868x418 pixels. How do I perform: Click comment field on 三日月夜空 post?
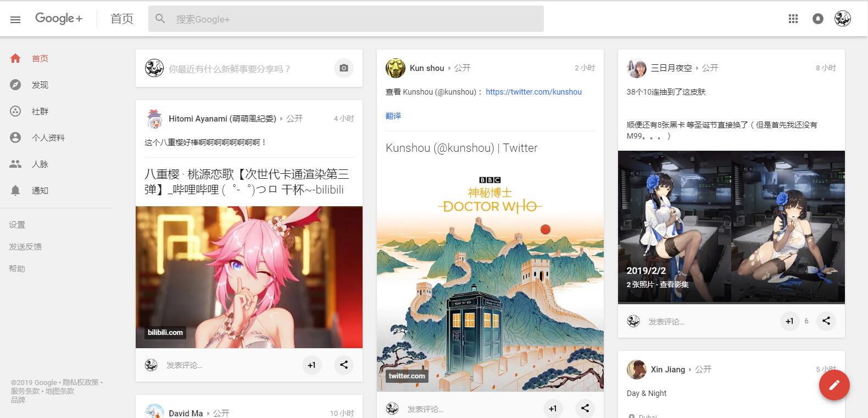pyautogui.click(x=666, y=321)
